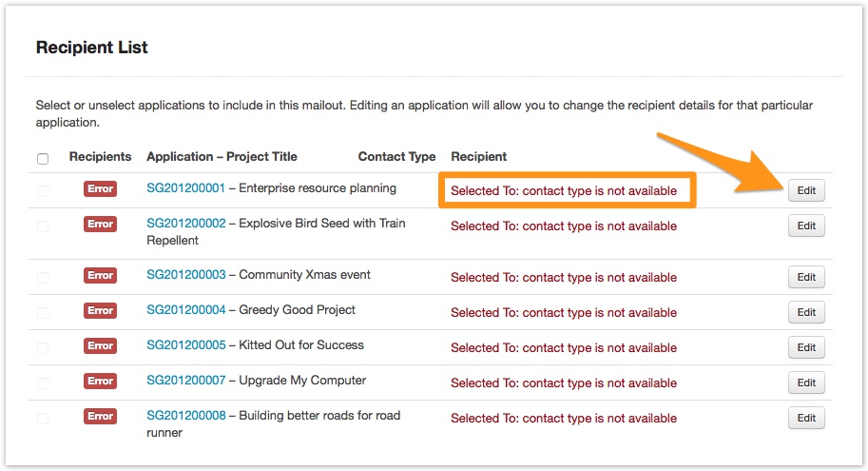Open the SG201200003 Community Xmas event link
Image resolution: width=868 pixels, height=471 pixels.
[x=185, y=275]
